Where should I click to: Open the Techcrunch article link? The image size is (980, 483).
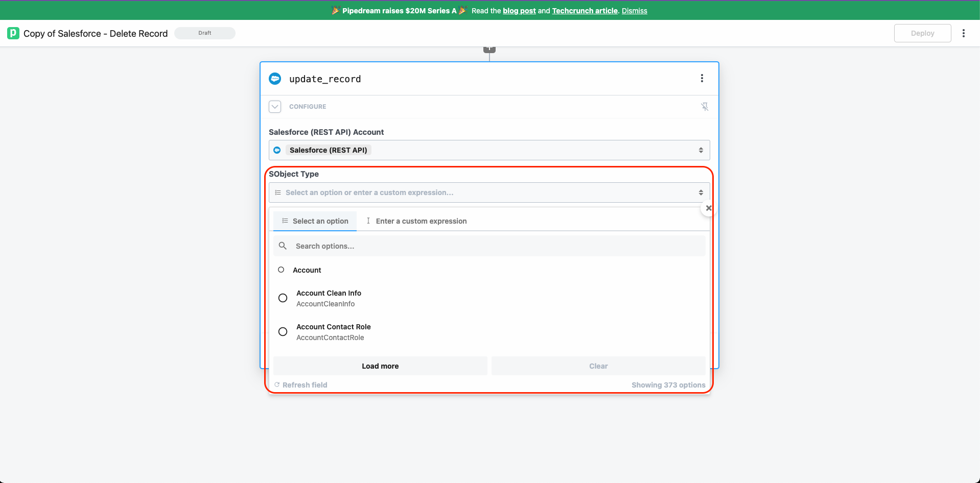pos(585,10)
